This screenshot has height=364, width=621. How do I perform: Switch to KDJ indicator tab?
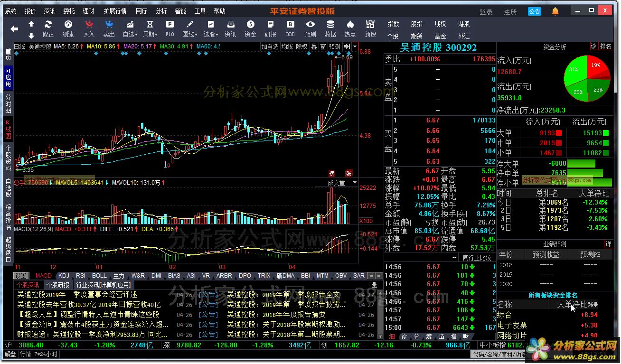point(64,276)
